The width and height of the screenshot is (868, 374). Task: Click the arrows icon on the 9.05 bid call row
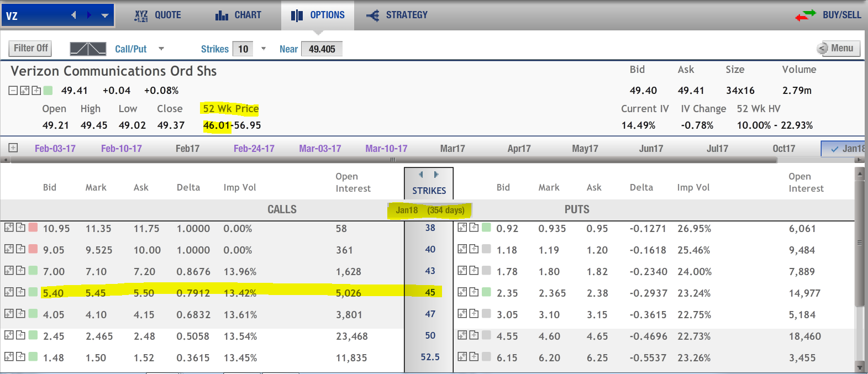coord(9,249)
